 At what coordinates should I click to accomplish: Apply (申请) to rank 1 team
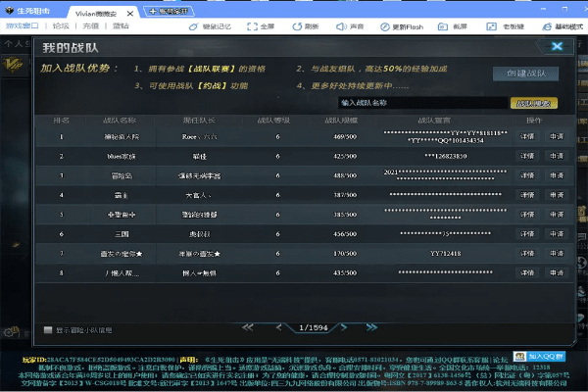(x=557, y=136)
